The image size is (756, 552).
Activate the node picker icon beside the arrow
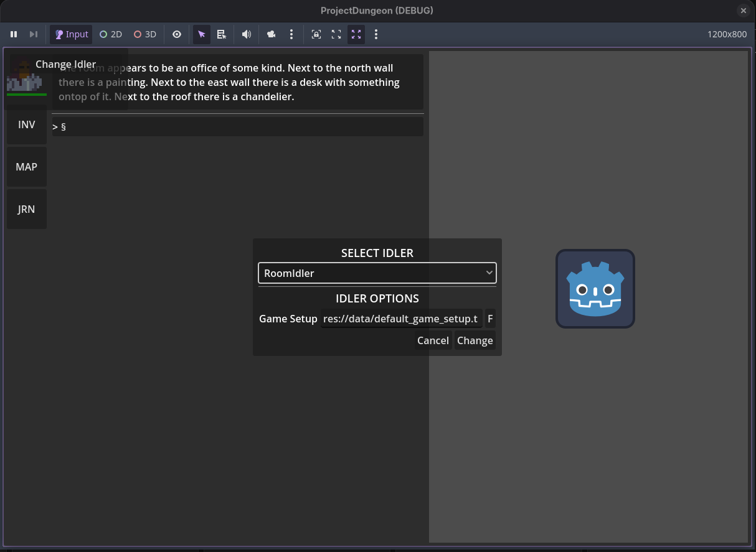[222, 34]
